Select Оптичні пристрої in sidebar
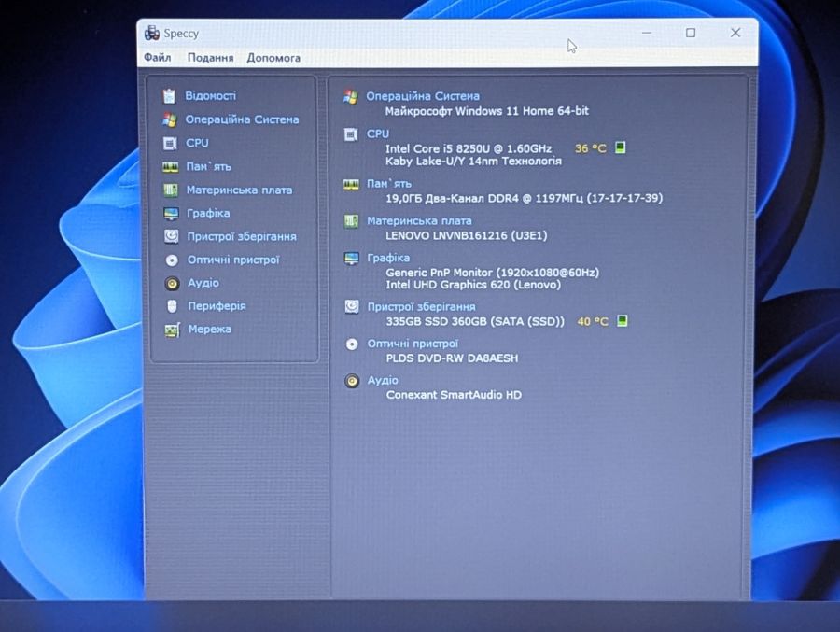840x632 pixels. click(233, 260)
